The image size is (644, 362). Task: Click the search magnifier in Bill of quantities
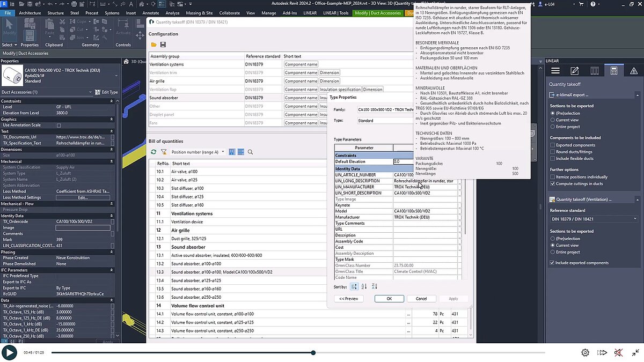[x=251, y=152]
